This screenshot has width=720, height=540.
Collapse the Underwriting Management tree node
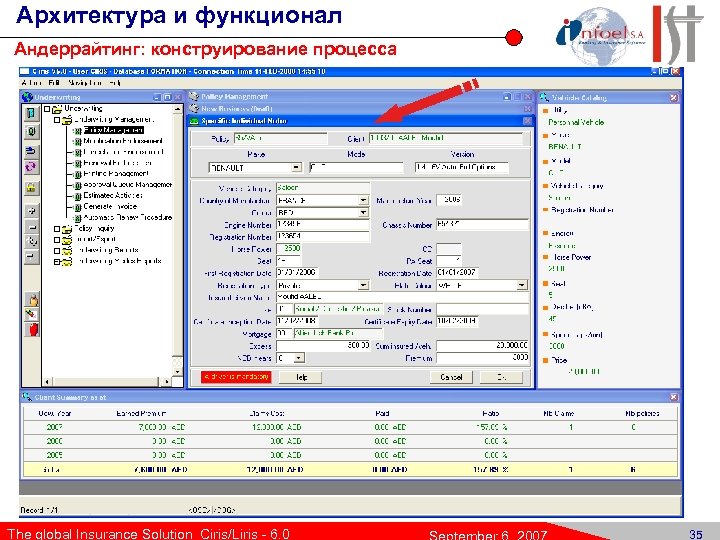pos(57,120)
